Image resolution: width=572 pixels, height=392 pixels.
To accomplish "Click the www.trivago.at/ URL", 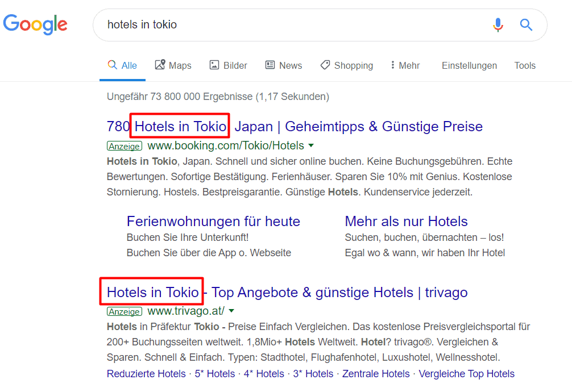I will 186,311.
